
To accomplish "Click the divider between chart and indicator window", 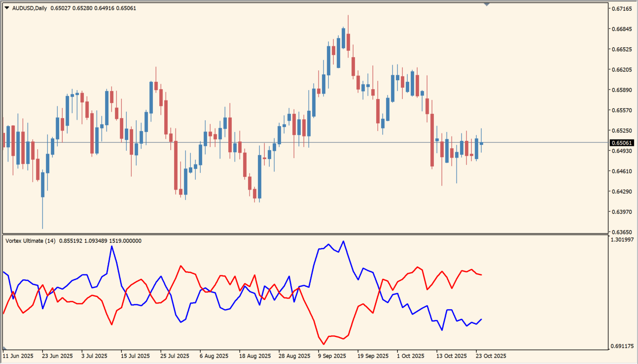I will click(x=306, y=234).
